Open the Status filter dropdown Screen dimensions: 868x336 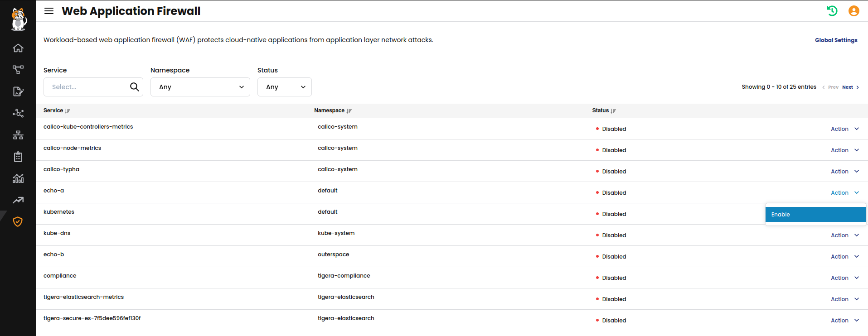click(284, 87)
